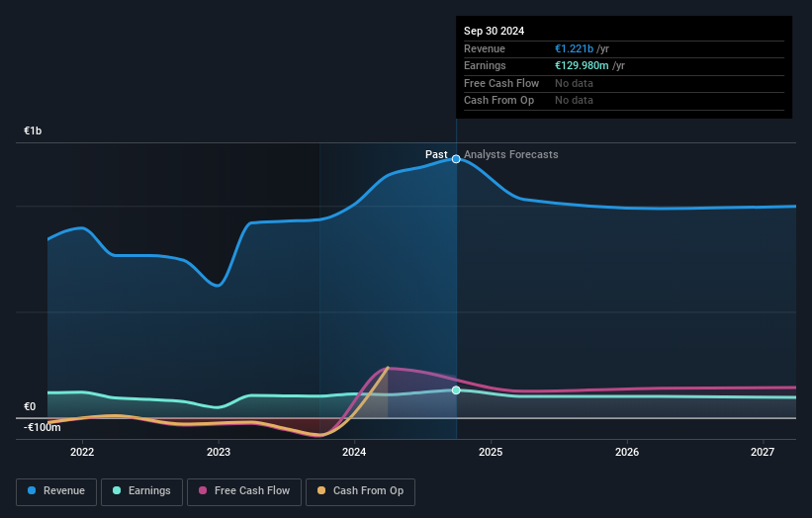The width and height of the screenshot is (812, 518).
Task: Click the 'Past' label on the chart
Action: [436, 154]
